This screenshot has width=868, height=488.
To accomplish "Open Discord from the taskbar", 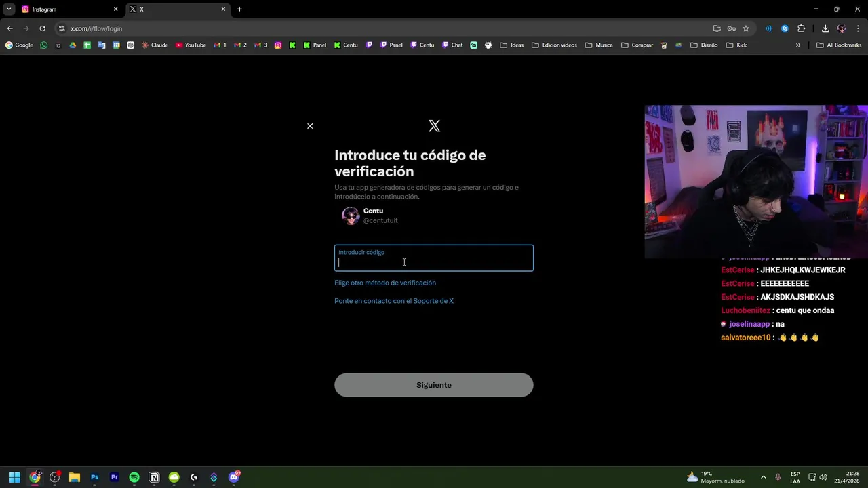I will (x=234, y=477).
